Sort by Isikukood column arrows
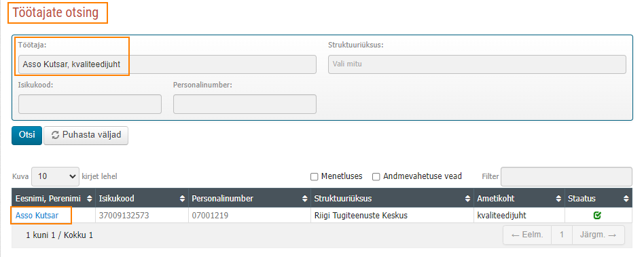 (x=182, y=199)
